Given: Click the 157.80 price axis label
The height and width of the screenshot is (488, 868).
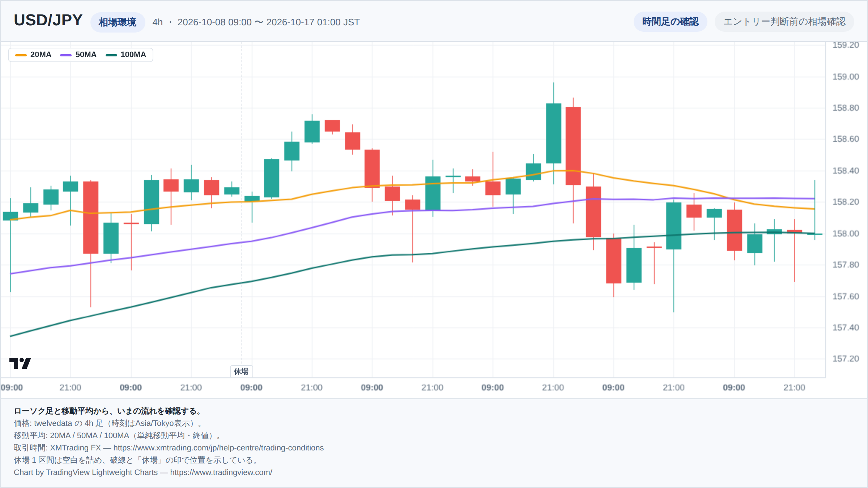Looking at the screenshot, I should tap(846, 265).
